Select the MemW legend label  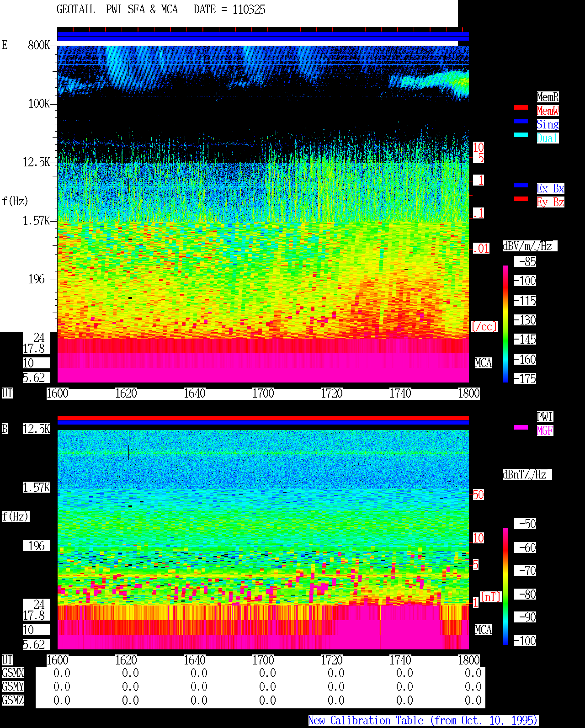[x=548, y=111]
